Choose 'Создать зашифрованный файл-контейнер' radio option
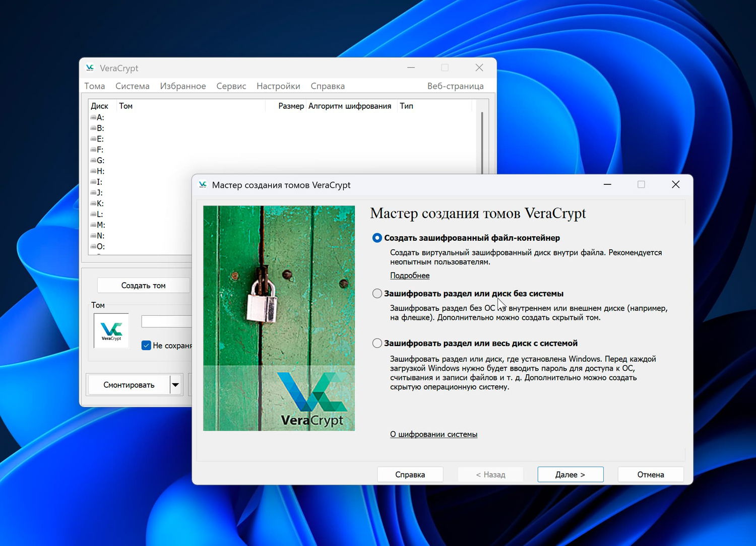This screenshot has height=546, width=756. [x=377, y=238]
